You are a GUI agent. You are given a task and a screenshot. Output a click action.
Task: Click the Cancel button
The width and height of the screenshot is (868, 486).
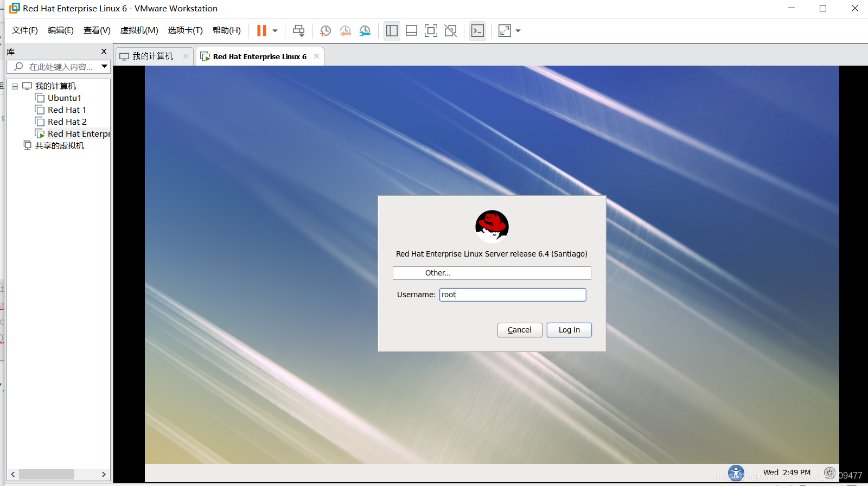tap(520, 330)
